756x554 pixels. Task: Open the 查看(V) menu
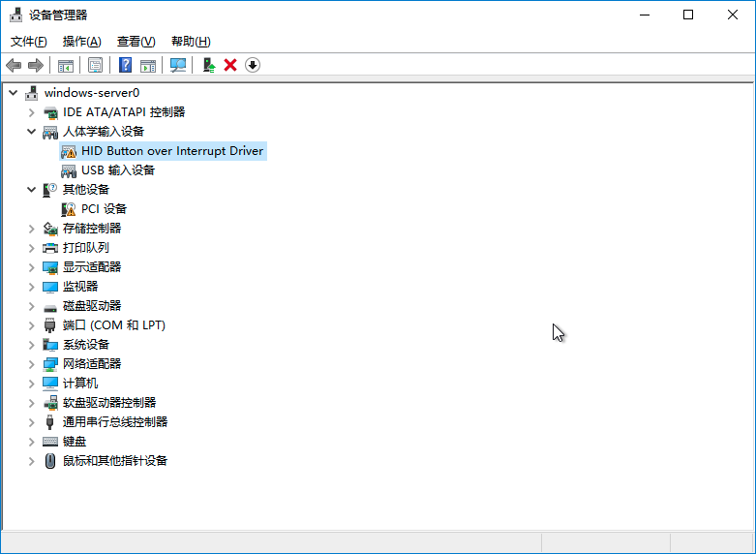pos(136,42)
